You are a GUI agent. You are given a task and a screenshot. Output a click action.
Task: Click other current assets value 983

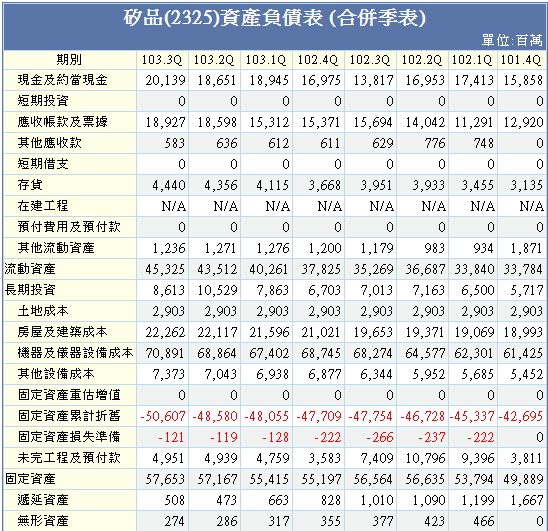coord(435,248)
